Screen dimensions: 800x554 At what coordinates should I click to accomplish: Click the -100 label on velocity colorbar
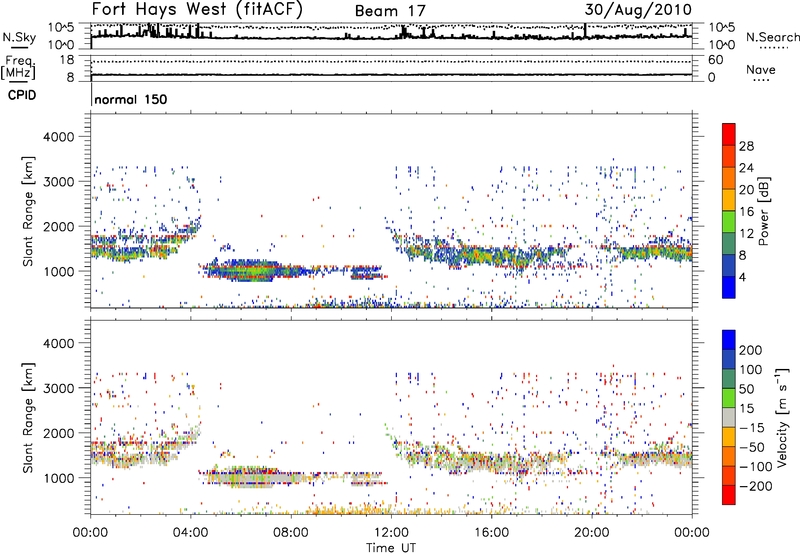tap(755, 467)
